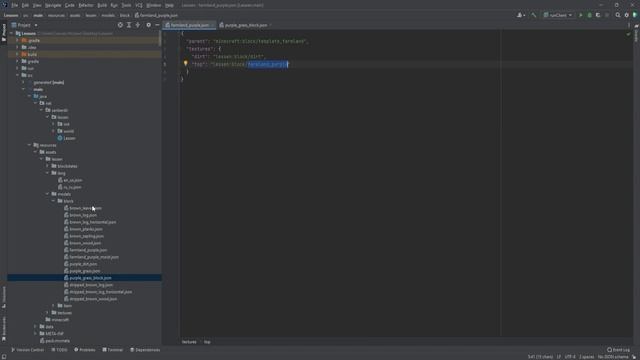Click Expand All icon in Project panel
Image resolution: width=640 pixels, height=360 pixels.
coord(129,25)
